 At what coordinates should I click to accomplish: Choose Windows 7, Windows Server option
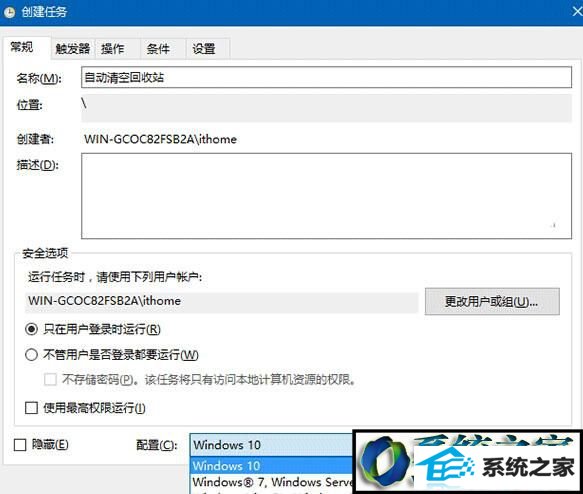click(x=271, y=482)
